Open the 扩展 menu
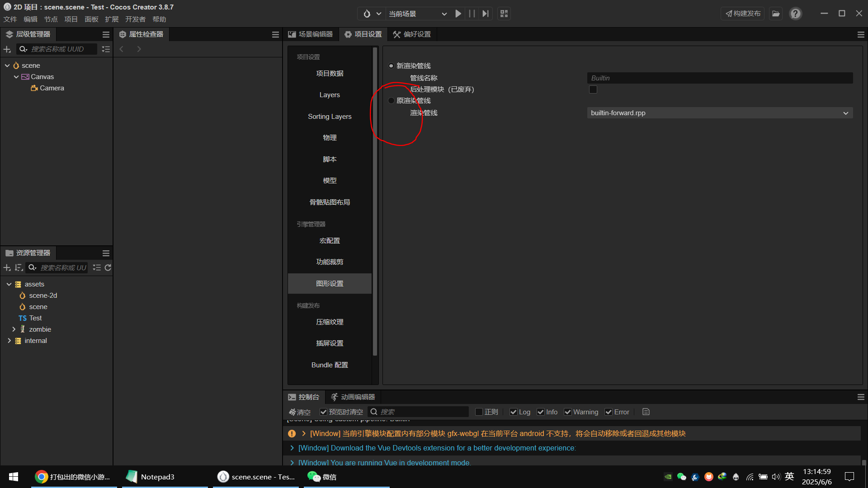Screen dimensions: 868x488 112,19
